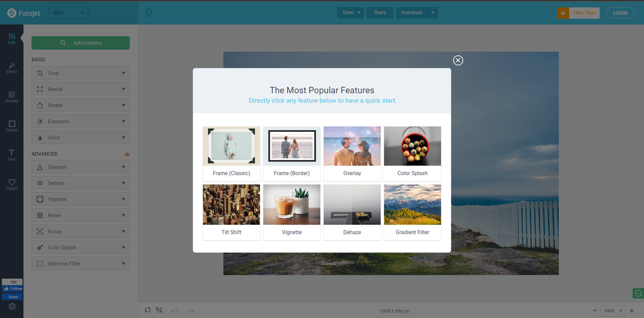Open the Effect panel in sidebar

click(12, 67)
